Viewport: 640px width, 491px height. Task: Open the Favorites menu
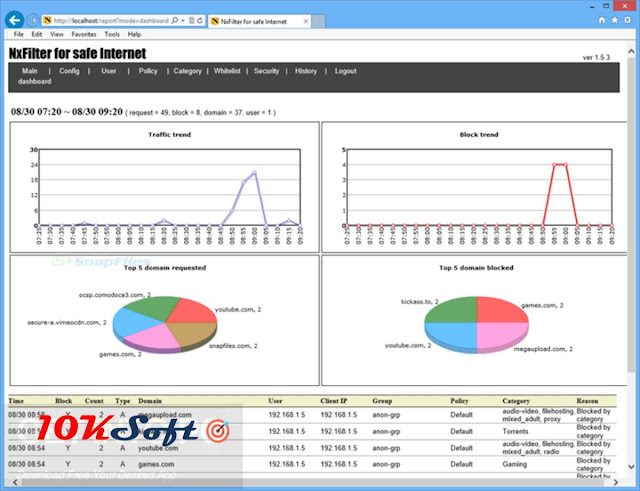pyautogui.click(x=84, y=34)
